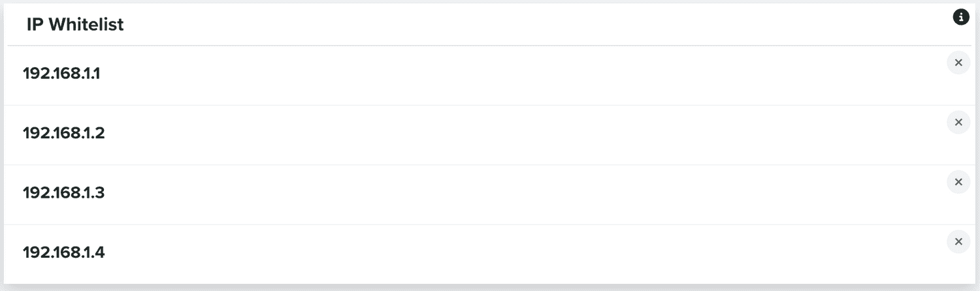The width and height of the screenshot is (980, 291).
Task: Delete the 192.168.1.2 whitelist entry
Action: (x=958, y=122)
